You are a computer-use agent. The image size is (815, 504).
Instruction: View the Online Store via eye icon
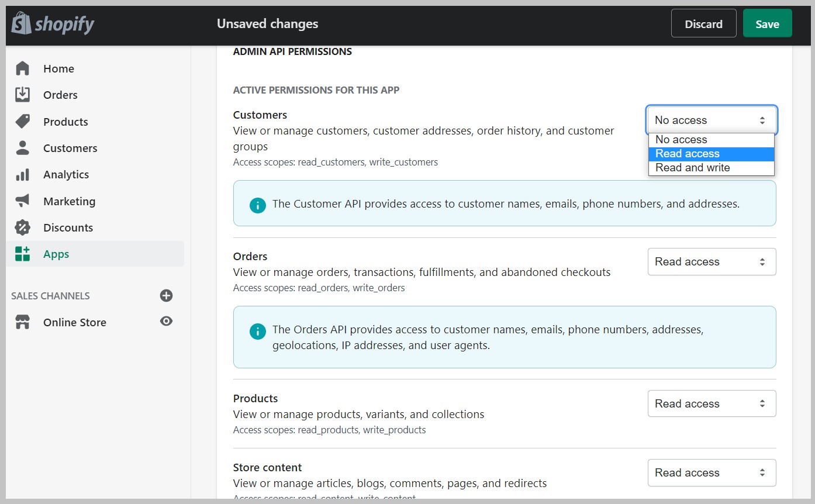[x=166, y=321]
